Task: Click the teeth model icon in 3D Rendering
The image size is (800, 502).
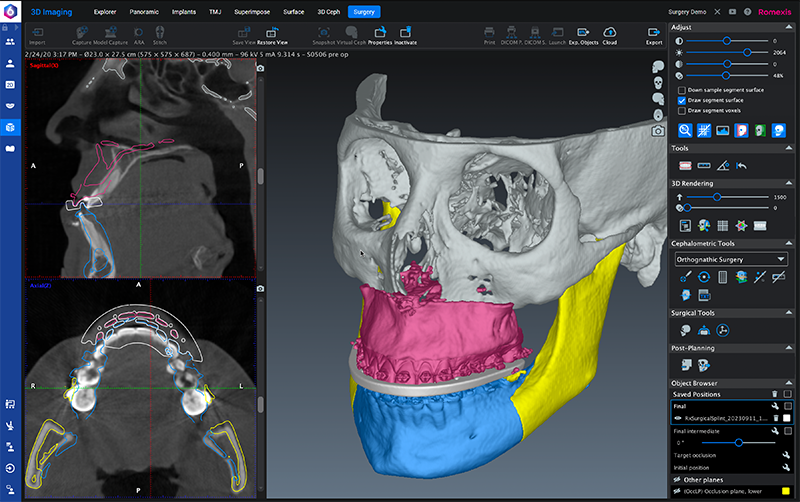Action: pyautogui.click(x=760, y=225)
